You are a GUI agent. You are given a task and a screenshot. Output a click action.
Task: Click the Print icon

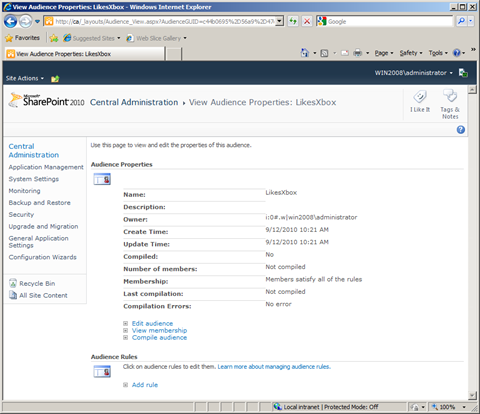(358, 53)
